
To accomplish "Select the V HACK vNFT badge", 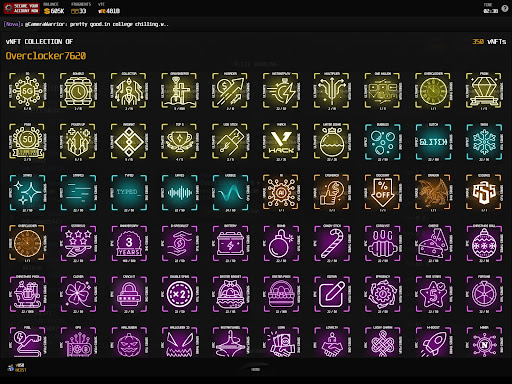I will [x=281, y=142].
